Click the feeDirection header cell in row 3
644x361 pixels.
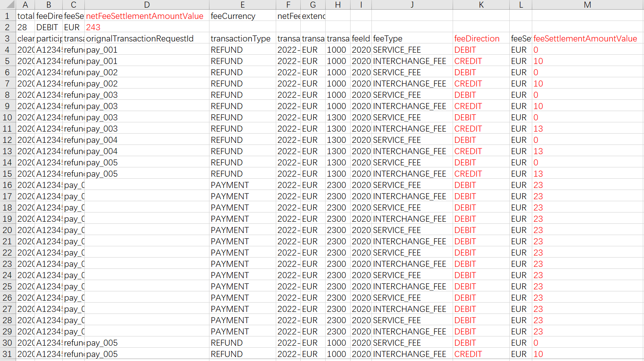pyautogui.click(x=477, y=39)
